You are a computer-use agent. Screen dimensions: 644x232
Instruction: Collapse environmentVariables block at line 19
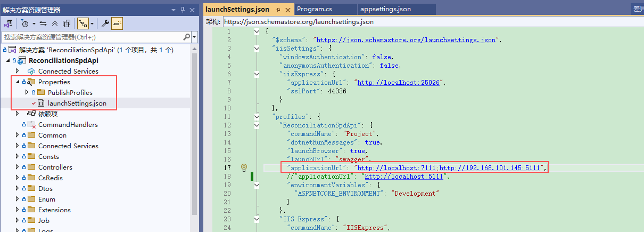click(x=257, y=185)
